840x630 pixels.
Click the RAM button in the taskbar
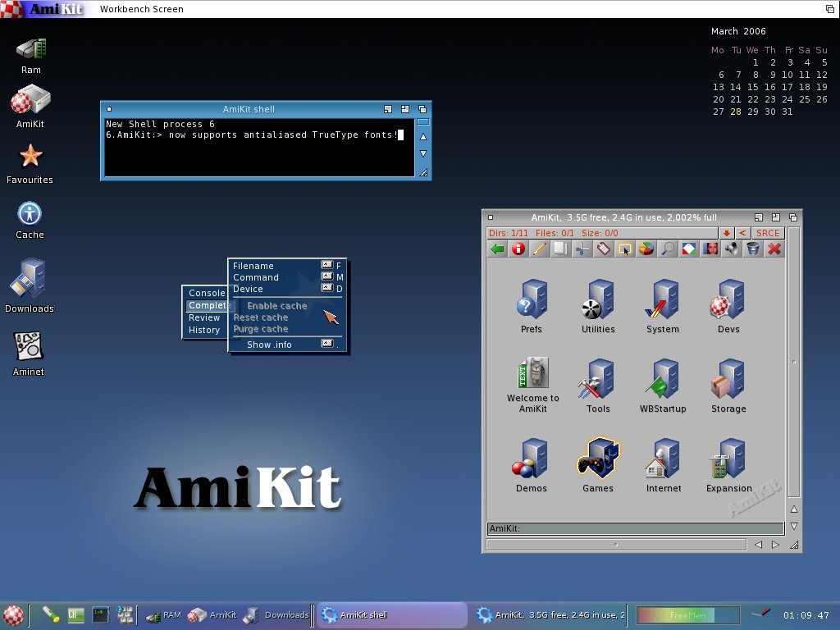[x=163, y=615]
